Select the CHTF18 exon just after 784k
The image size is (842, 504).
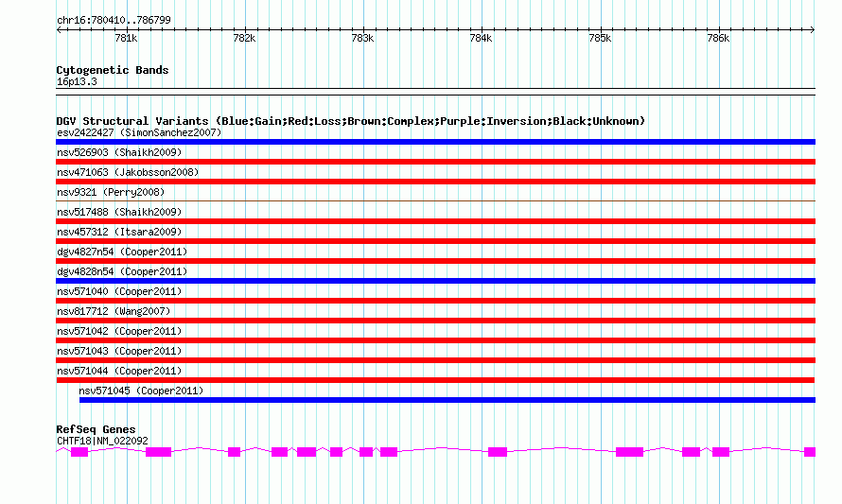coord(498,452)
